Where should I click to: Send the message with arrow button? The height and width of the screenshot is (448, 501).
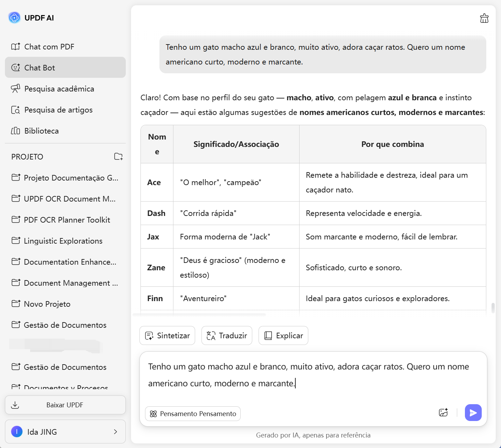[473, 413]
